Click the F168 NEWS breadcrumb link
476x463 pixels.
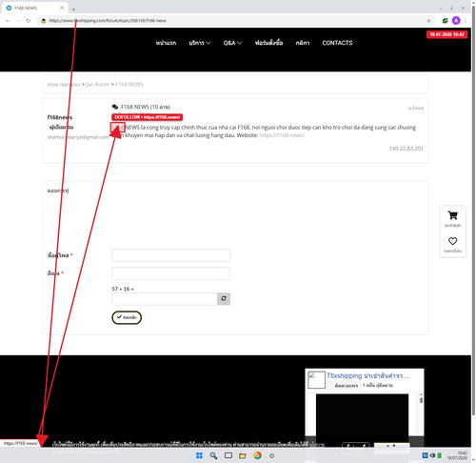pyautogui.click(x=129, y=85)
